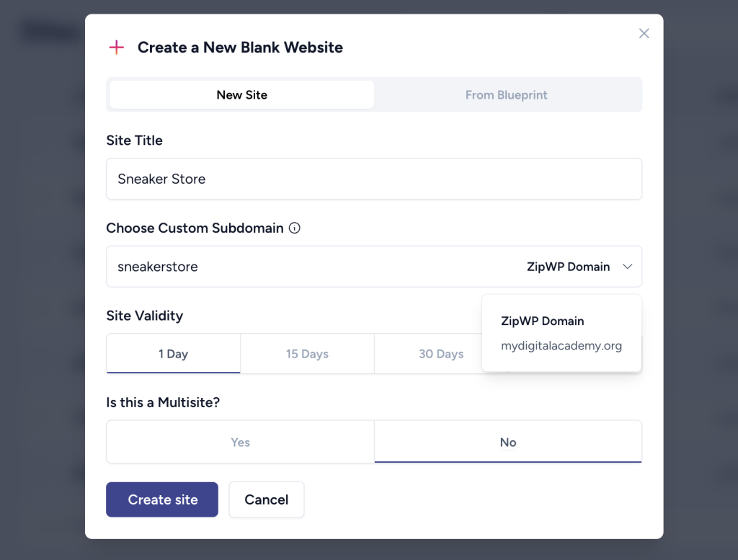This screenshot has width=738, height=560.
Task: Choose No for the multisite option
Action: click(x=508, y=443)
